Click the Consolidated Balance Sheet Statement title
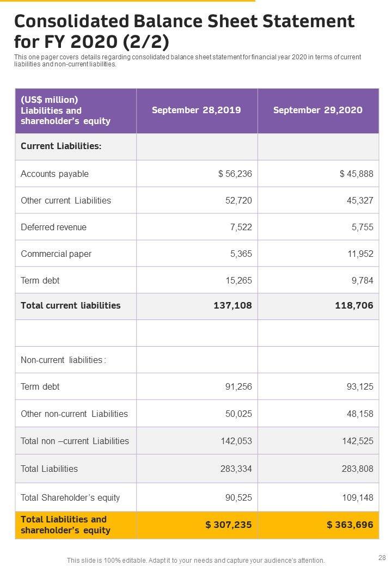This screenshot has width=392, height=566. 184,32
